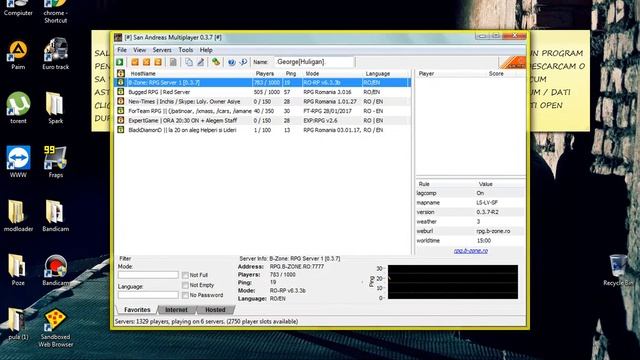This screenshot has width=640, height=360.
Task: Switch to the Hosted tab
Action: [215, 310]
